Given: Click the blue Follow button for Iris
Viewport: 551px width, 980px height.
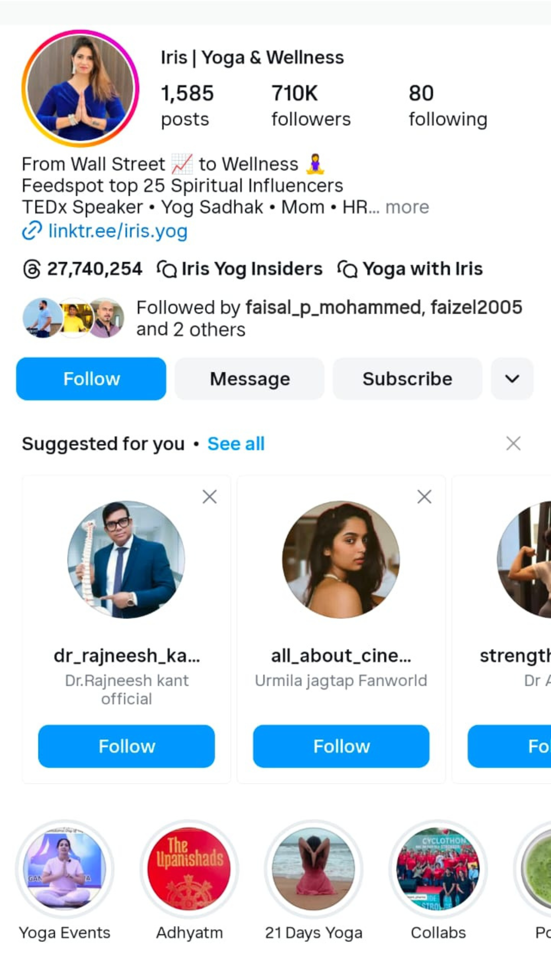Looking at the screenshot, I should [91, 379].
